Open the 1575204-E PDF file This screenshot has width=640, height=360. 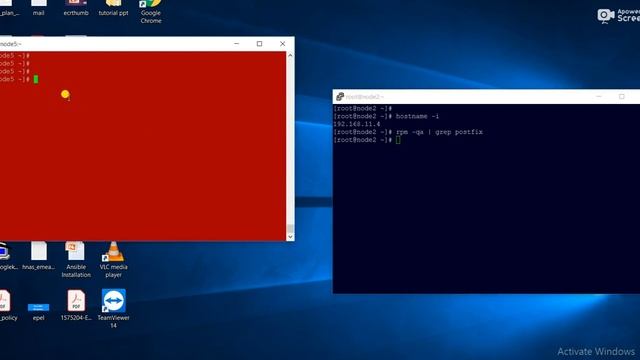[76, 305]
